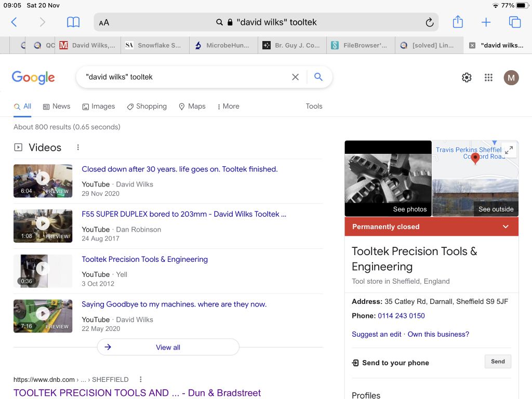Image resolution: width=532 pixels, height=399 pixels.
Task: Switch to the [solved] Lin... tab
Action: [x=429, y=45]
